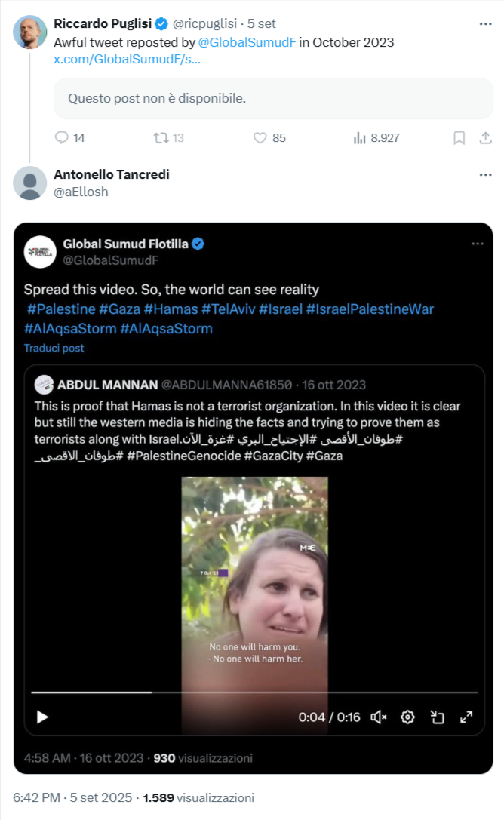504x820 pixels.
Task: Open more options on Global Sumud Flotilla tweet
Action: click(478, 244)
